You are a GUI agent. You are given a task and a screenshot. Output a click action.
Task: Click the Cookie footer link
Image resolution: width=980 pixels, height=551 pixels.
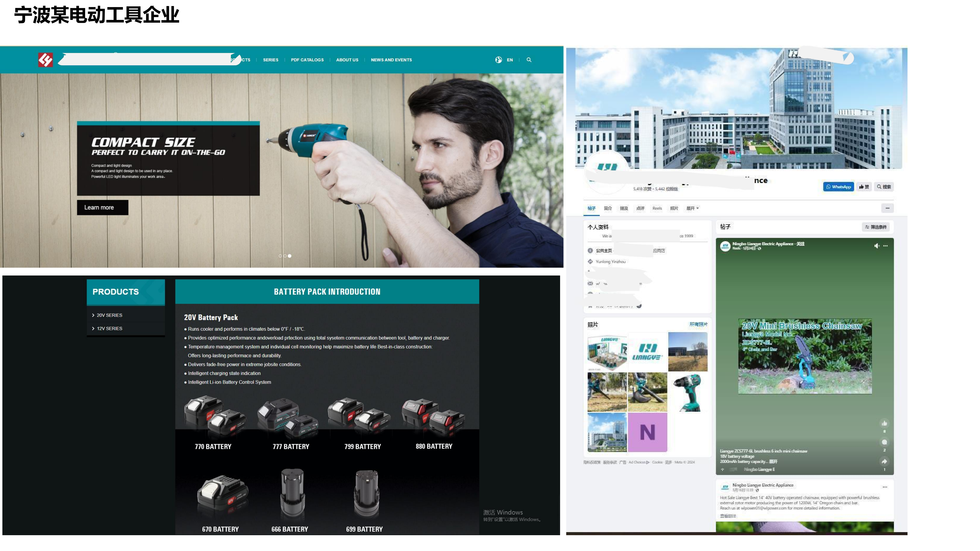[657, 462]
